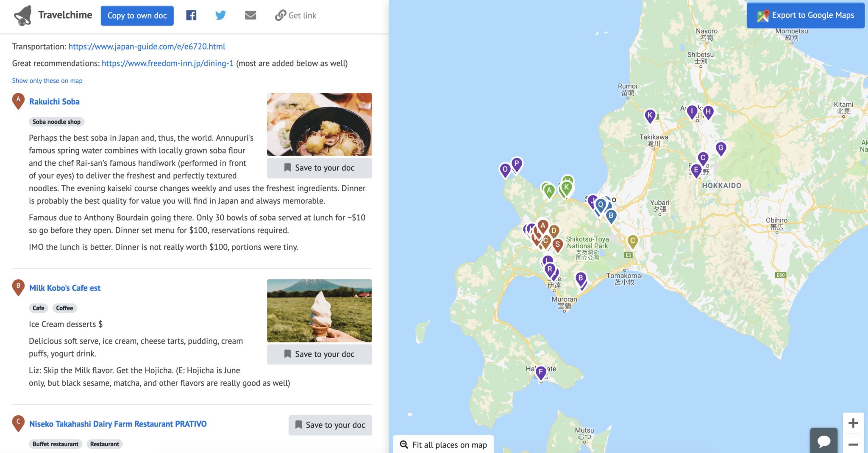
Task: Select purple map pin F near Hakodate
Action: click(540, 372)
